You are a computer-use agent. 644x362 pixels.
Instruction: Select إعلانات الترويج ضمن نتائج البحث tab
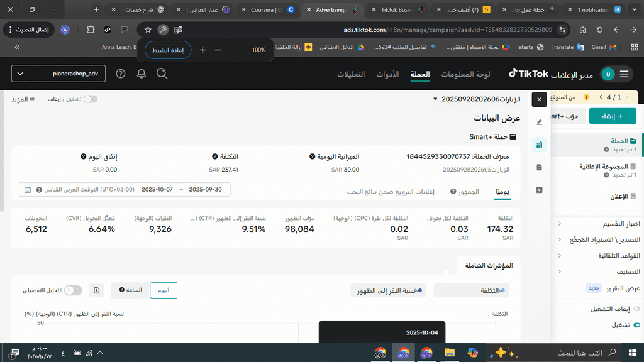[x=391, y=192]
